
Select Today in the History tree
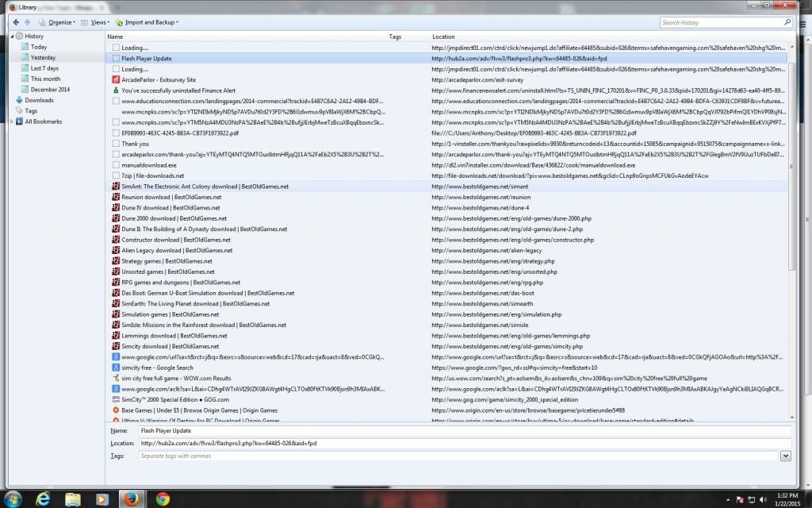point(39,47)
